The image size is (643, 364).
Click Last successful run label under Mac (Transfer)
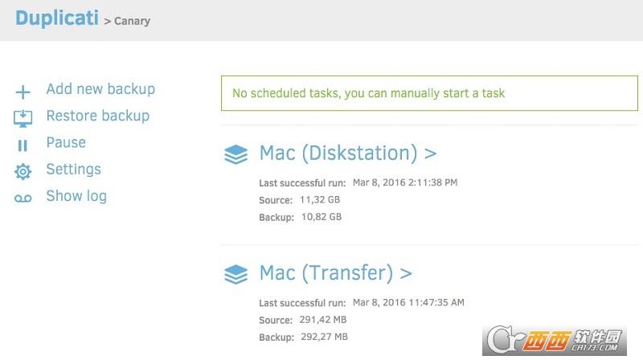[302, 303]
